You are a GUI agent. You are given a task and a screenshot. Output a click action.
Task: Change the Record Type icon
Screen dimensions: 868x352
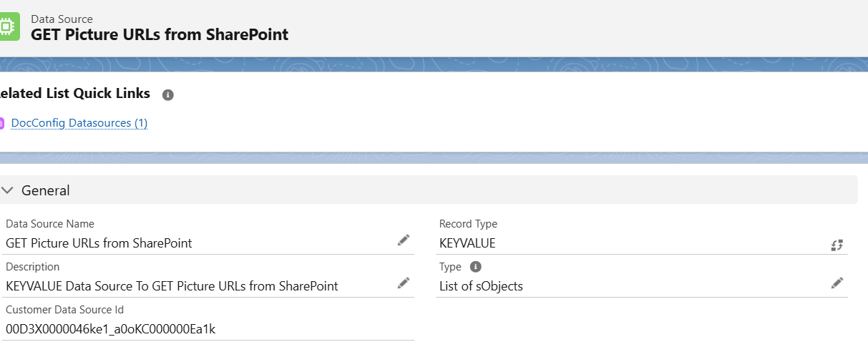point(837,245)
